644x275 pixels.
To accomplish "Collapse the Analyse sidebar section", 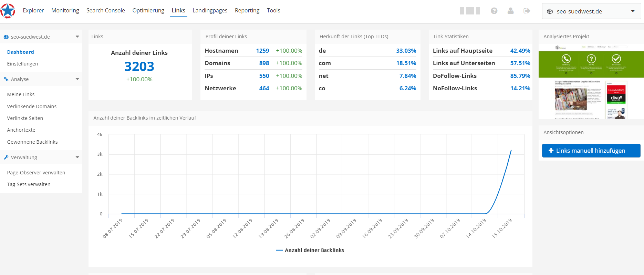I will pyautogui.click(x=77, y=79).
